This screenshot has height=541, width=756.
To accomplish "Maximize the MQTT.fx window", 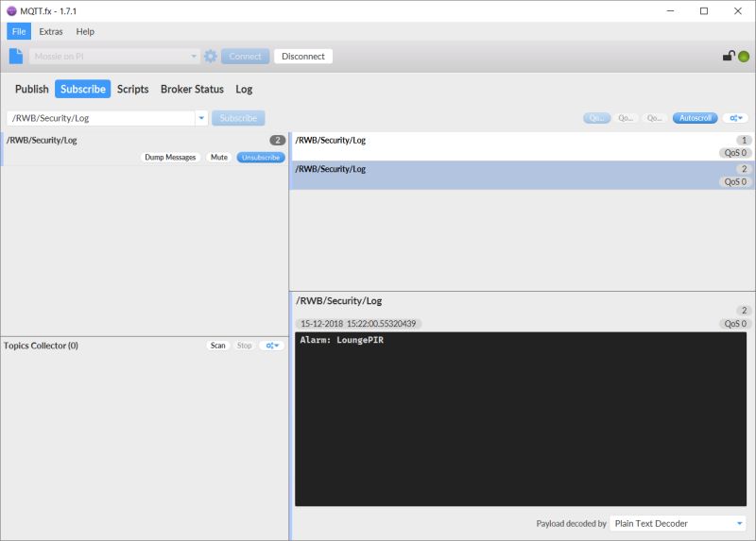I will point(704,11).
